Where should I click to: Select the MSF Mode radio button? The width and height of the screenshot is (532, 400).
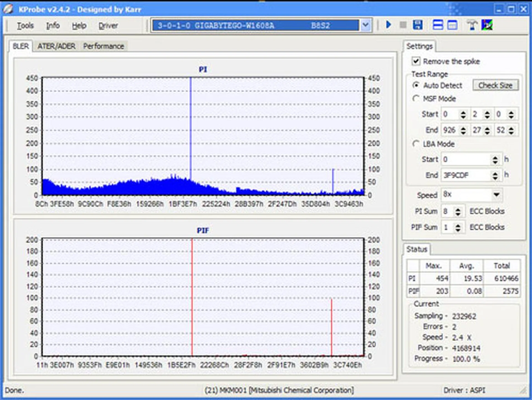click(x=416, y=98)
